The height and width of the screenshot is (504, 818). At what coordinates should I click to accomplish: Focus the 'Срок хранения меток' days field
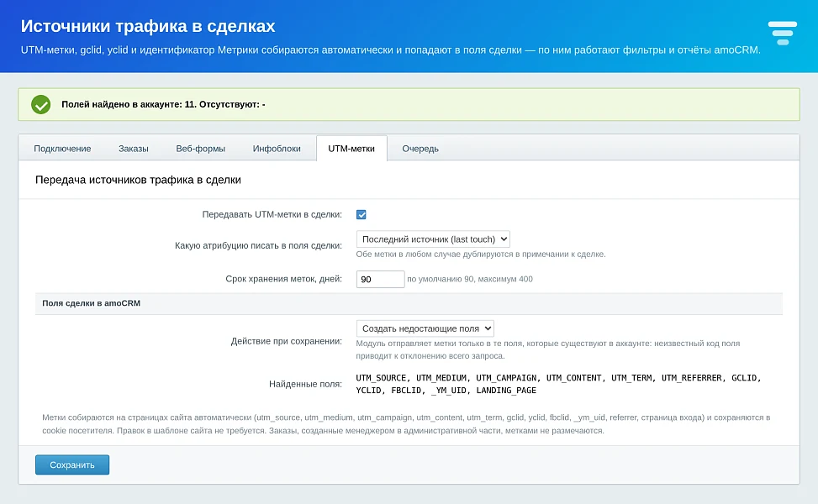(380, 280)
